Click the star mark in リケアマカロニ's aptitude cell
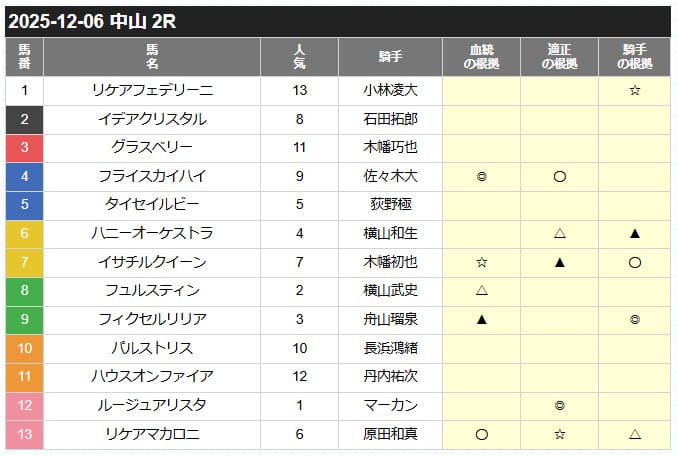 [x=560, y=436]
